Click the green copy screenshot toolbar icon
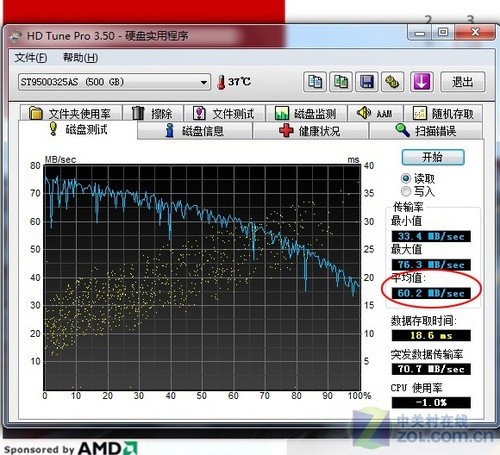 341,82
